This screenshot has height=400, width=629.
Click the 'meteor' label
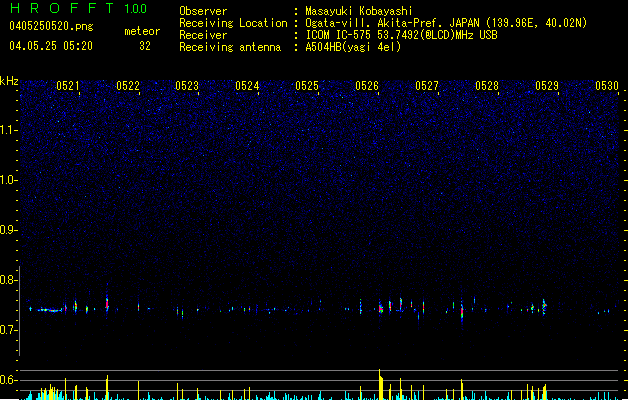pos(142,31)
